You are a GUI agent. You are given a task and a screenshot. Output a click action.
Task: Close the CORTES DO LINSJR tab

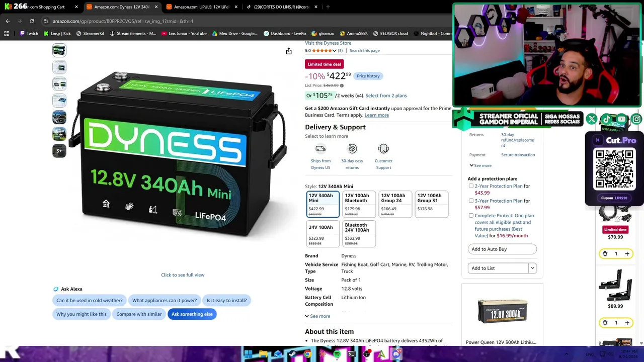pyautogui.click(x=316, y=7)
